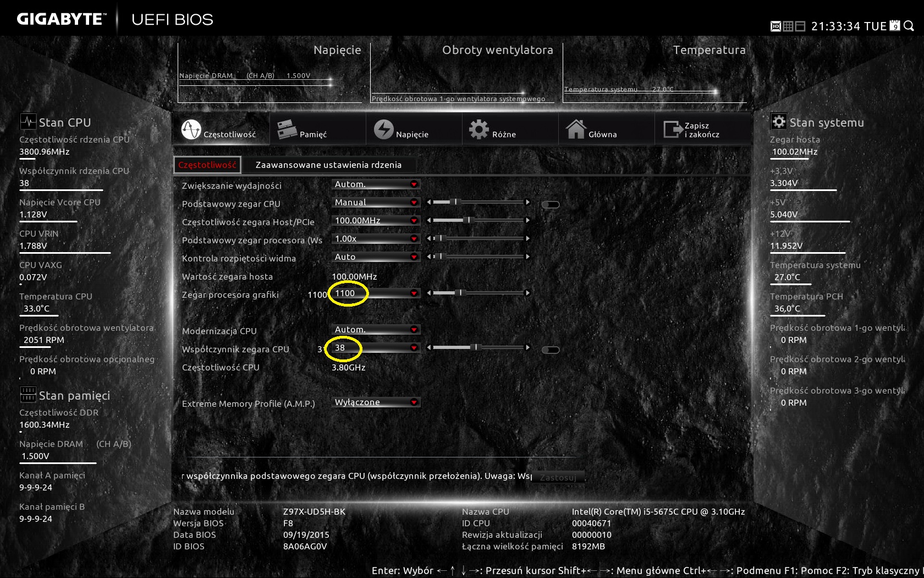
Task: Click the 8192MB total memory value
Action: [588, 547]
